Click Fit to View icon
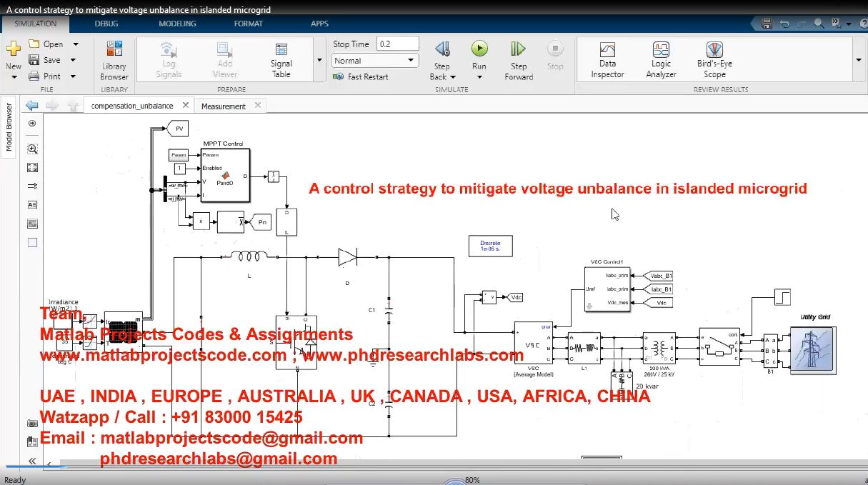 (x=32, y=167)
